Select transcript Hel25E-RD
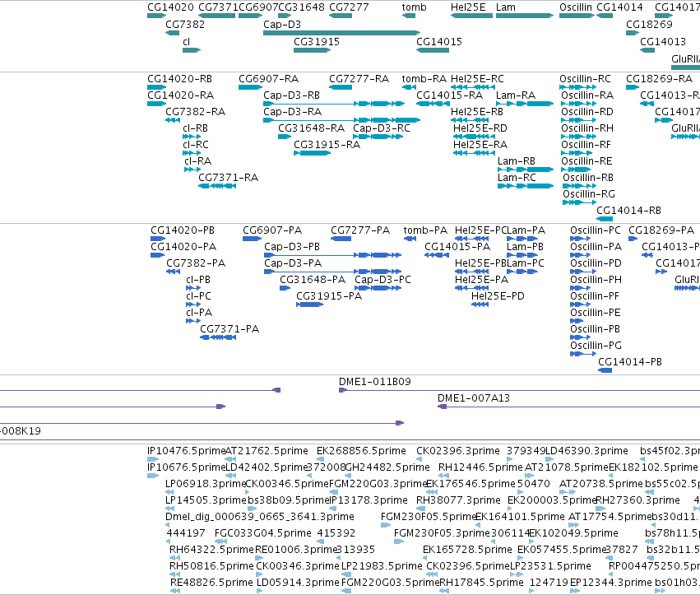The image size is (700, 595). click(x=480, y=128)
